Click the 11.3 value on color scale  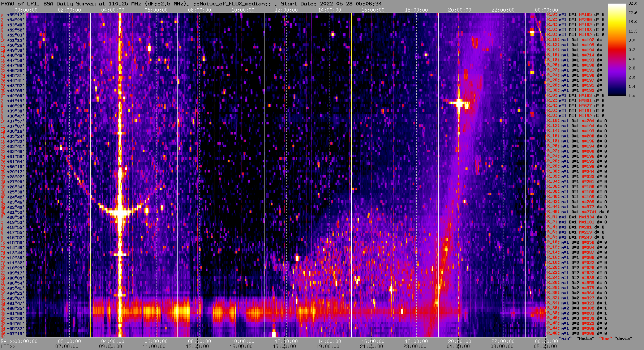(633, 31)
